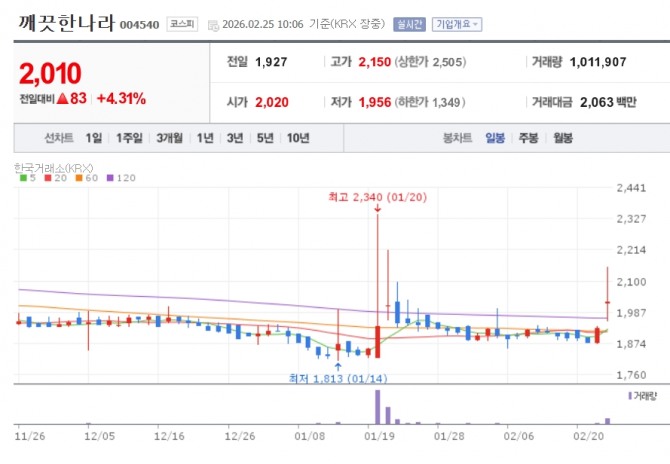
Task: Click the 거래량 value 1,011,907
Action: click(598, 62)
